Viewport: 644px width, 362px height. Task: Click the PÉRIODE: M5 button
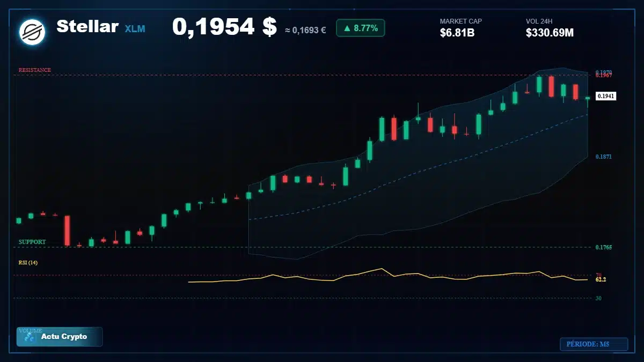point(594,344)
